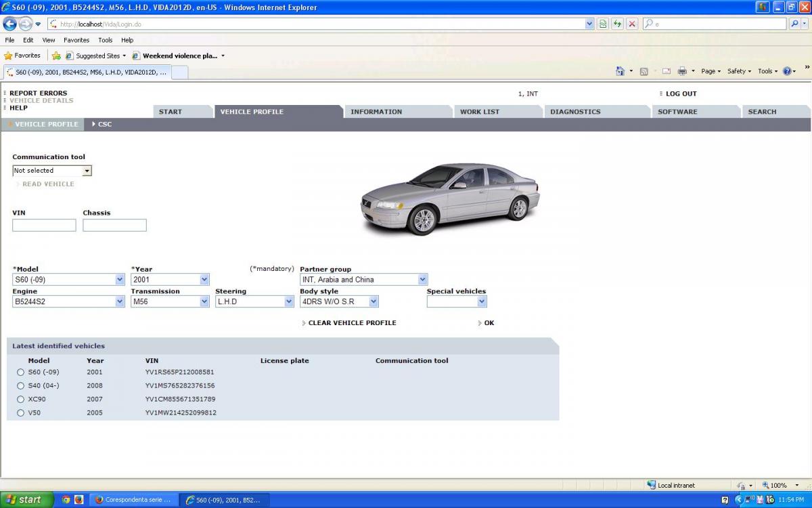Click the Refresh page icon
This screenshot has width=812, height=508.
(617, 24)
